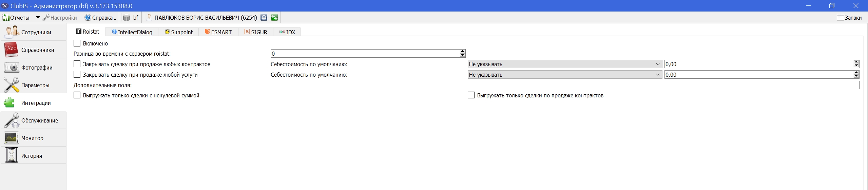The height and width of the screenshot is (190, 868).
Task: Enable the Включено checkbox
Action: (x=77, y=43)
